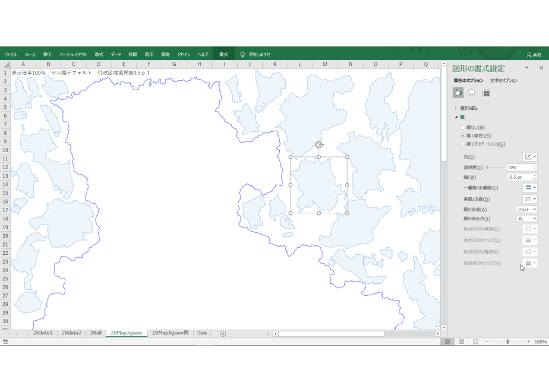Click the next sheet navigation arrow
This screenshot has height=392, width=549.
[x=17, y=334]
